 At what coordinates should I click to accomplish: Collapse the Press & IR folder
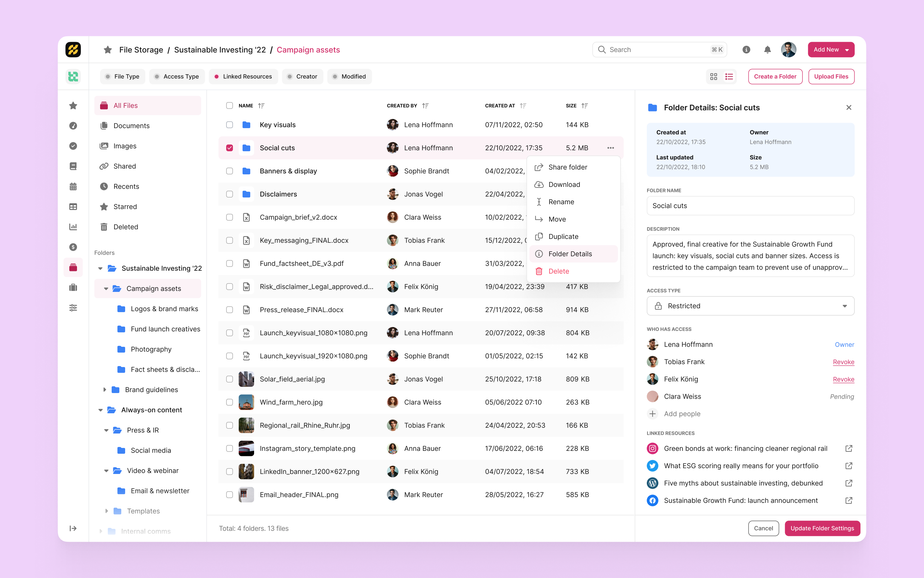[106, 430]
